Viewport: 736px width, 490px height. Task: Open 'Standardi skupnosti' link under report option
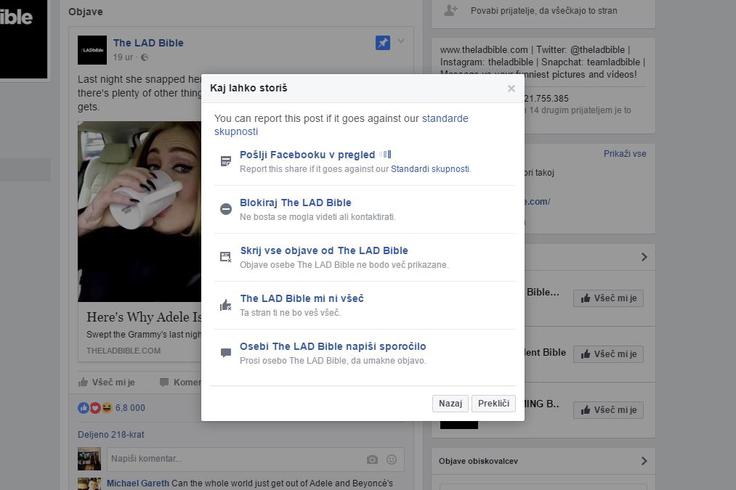(x=430, y=169)
